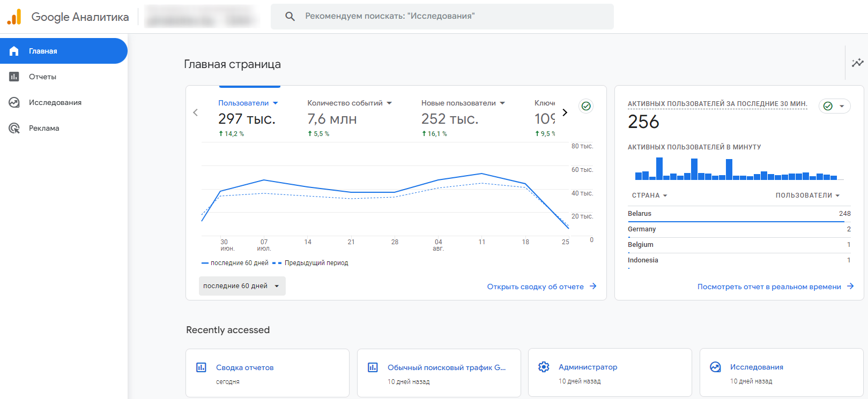Click the Reports bar chart icon
The height and width of the screenshot is (399, 868).
[14, 77]
